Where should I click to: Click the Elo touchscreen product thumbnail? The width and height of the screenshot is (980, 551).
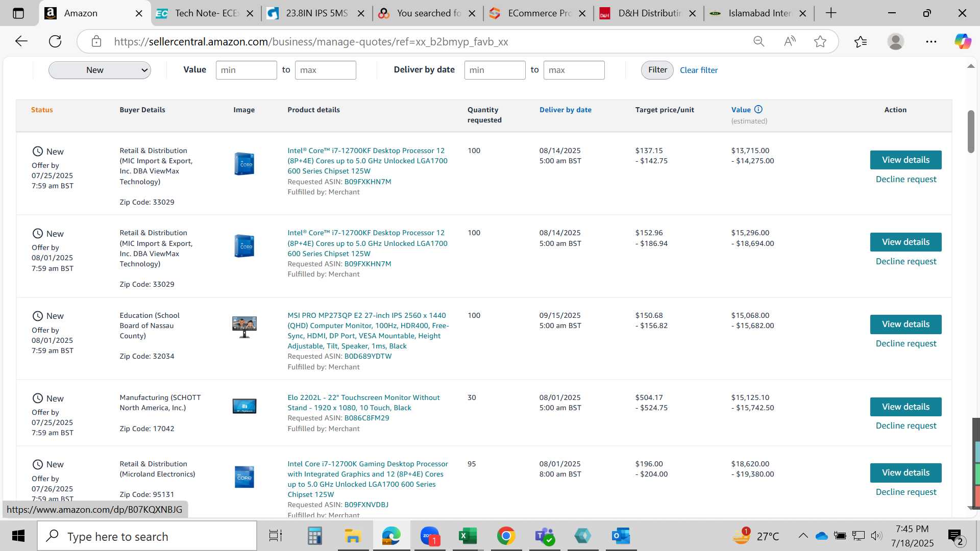pos(244,406)
